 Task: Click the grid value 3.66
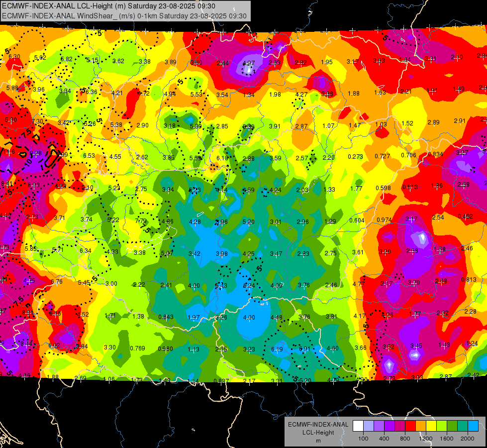[x=361, y=348]
